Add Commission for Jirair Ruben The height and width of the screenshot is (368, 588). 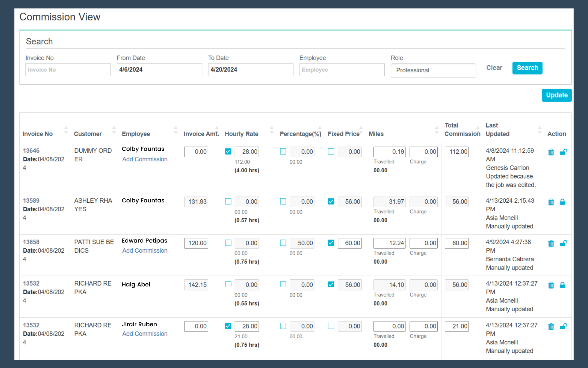(145, 334)
